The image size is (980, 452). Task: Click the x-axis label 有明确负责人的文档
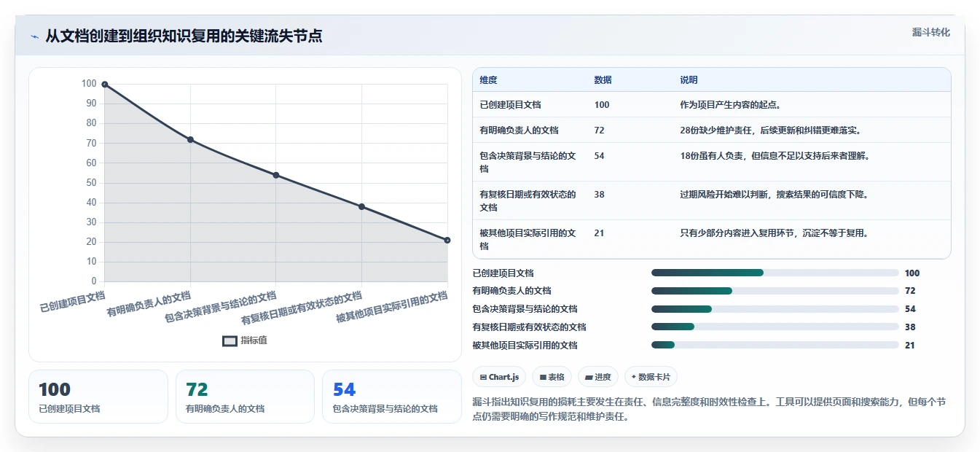click(149, 304)
